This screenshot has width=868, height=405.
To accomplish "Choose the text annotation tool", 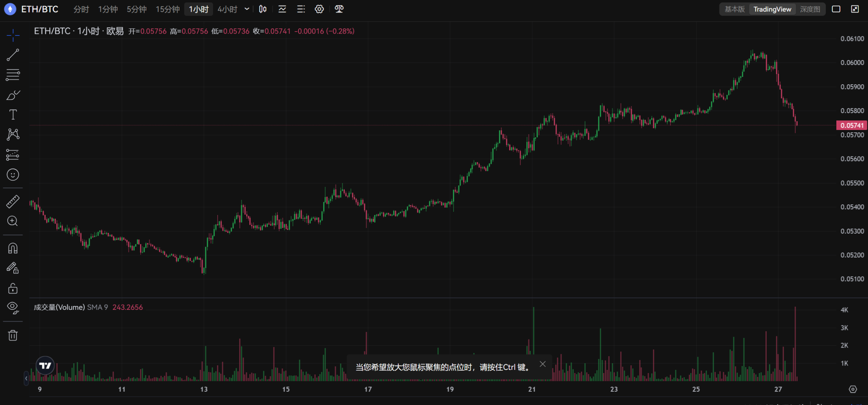I will 13,115.
